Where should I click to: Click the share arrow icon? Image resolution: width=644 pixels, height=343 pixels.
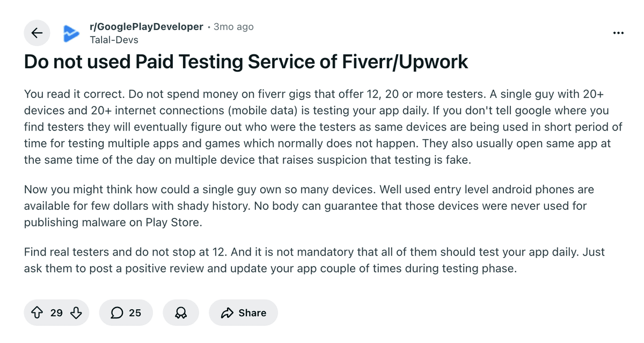point(227,312)
